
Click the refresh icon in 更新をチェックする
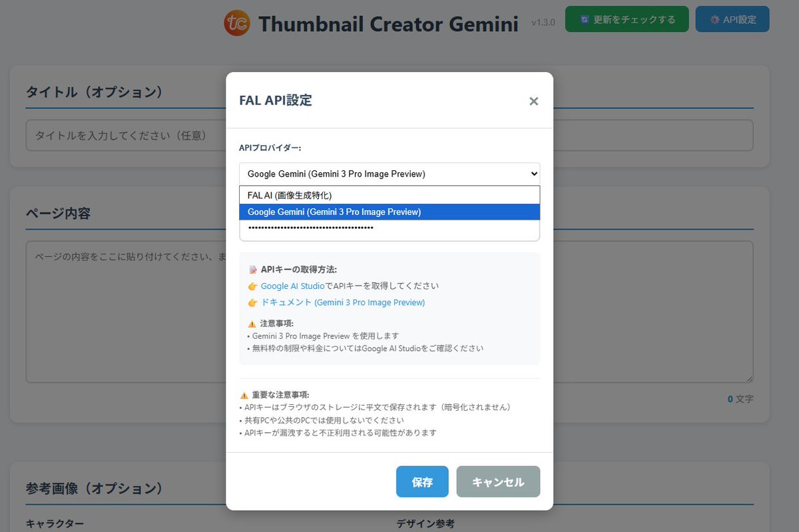[584, 20]
